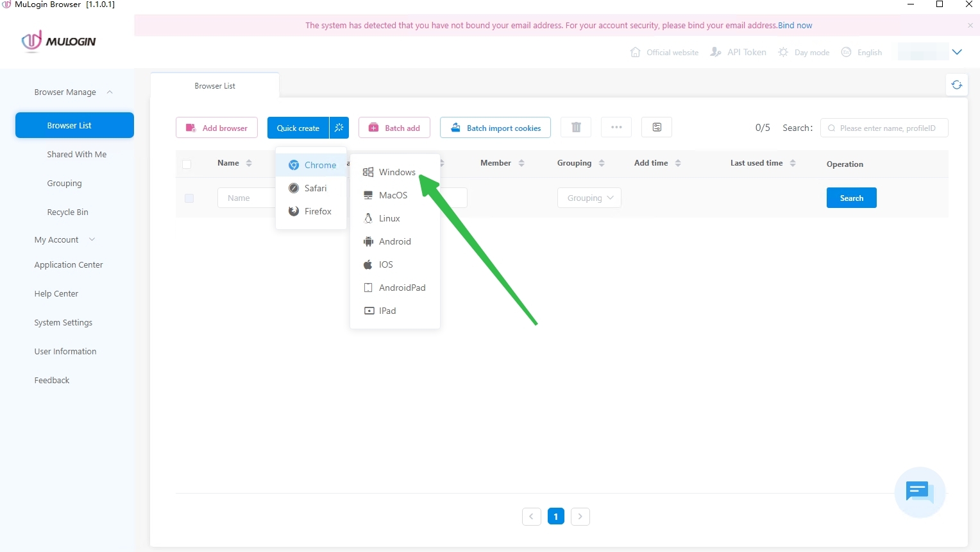980x552 pixels.
Task: Tick the select-all checkbox in table header
Action: point(187,164)
